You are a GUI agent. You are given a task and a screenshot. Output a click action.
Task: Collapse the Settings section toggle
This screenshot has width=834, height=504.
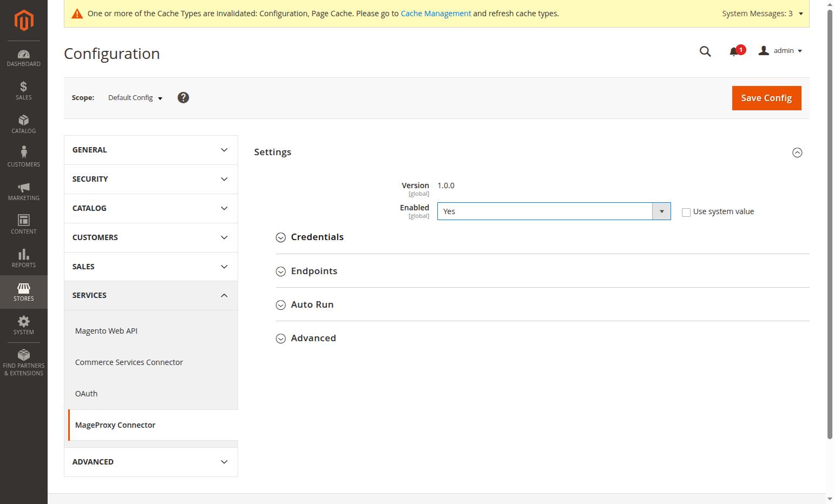coord(797,152)
